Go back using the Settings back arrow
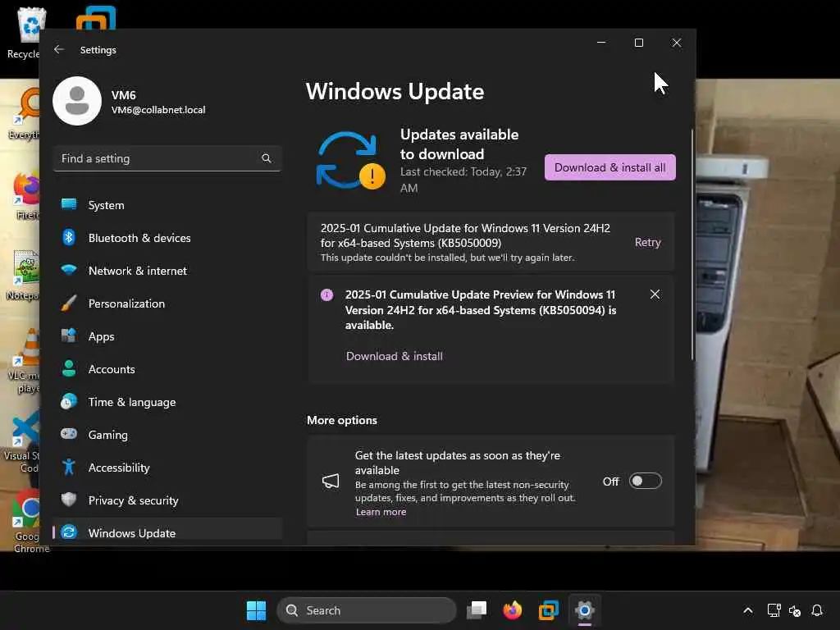 [x=59, y=49]
